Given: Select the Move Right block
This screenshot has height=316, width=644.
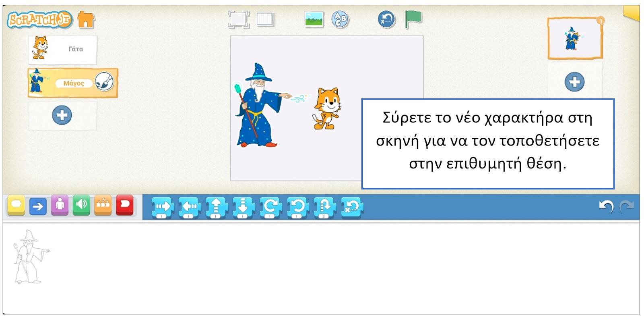Looking at the screenshot, I should pyautogui.click(x=162, y=208).
